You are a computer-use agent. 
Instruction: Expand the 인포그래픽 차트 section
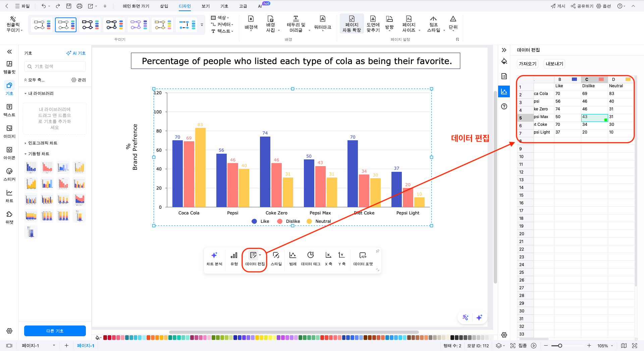click(x=43, y=143)
